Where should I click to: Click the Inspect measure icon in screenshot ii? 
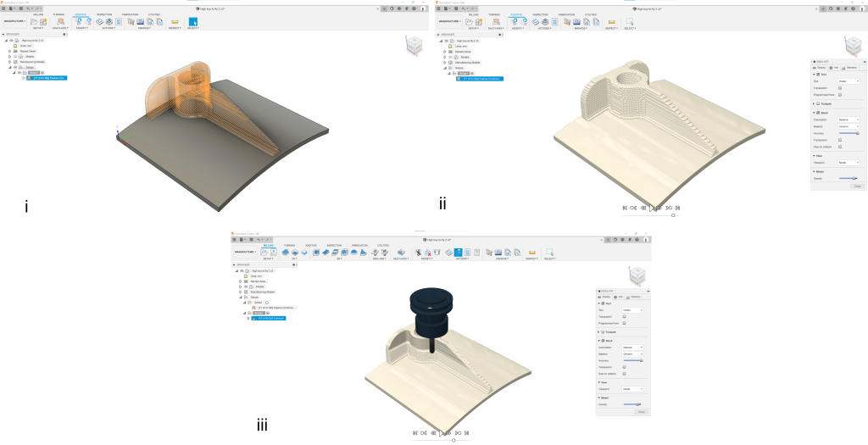pyautogui.click(x=612, y=22)
